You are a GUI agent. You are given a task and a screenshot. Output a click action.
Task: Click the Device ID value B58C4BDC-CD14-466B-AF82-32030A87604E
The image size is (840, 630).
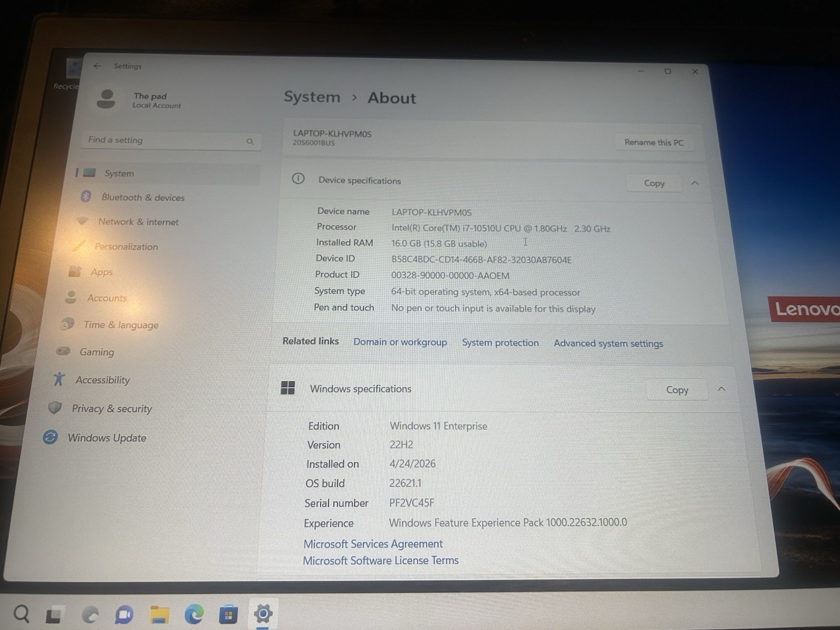[481, 259]
